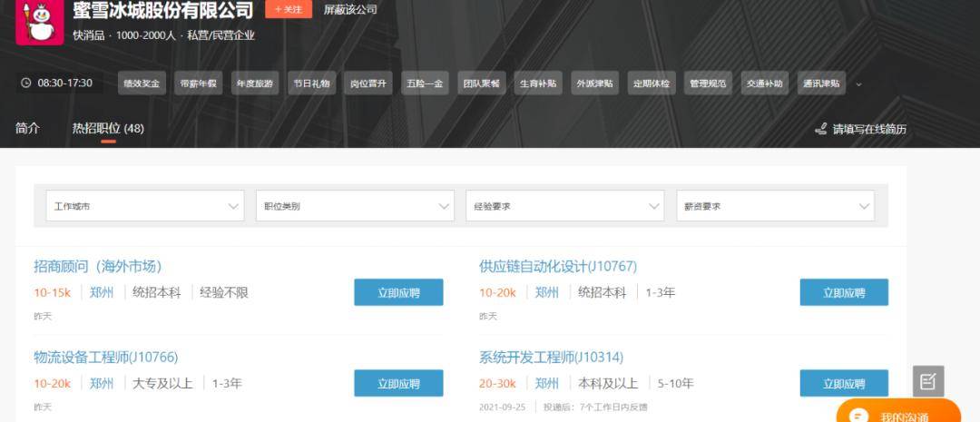Open job 物流设备工程师(J10766)
The width and height of the screenshot is (980, 422).
(105, 357)
